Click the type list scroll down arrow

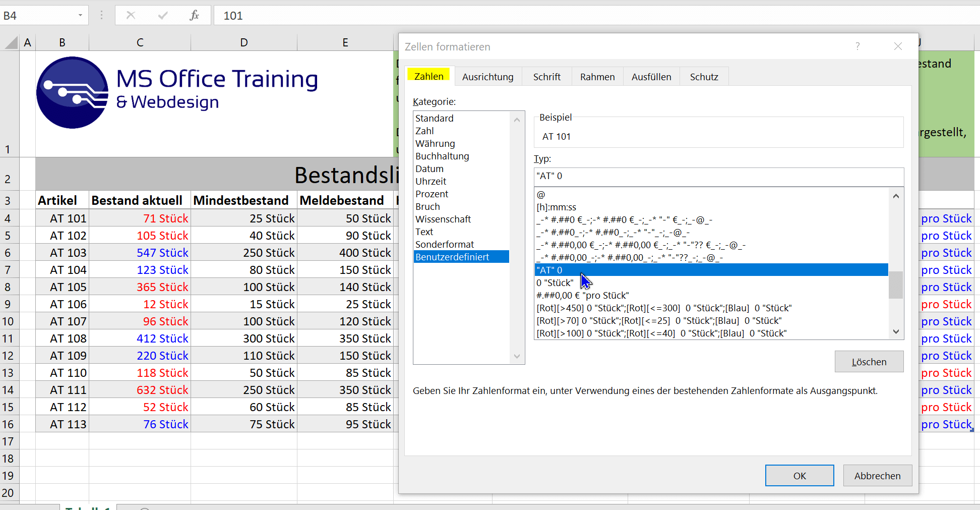click(896, 331)
